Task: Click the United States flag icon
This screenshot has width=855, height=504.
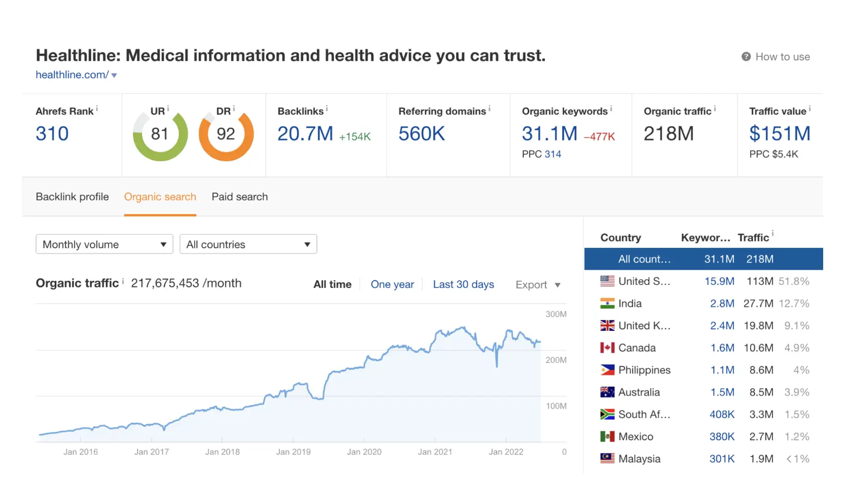Action: [608, 281]
